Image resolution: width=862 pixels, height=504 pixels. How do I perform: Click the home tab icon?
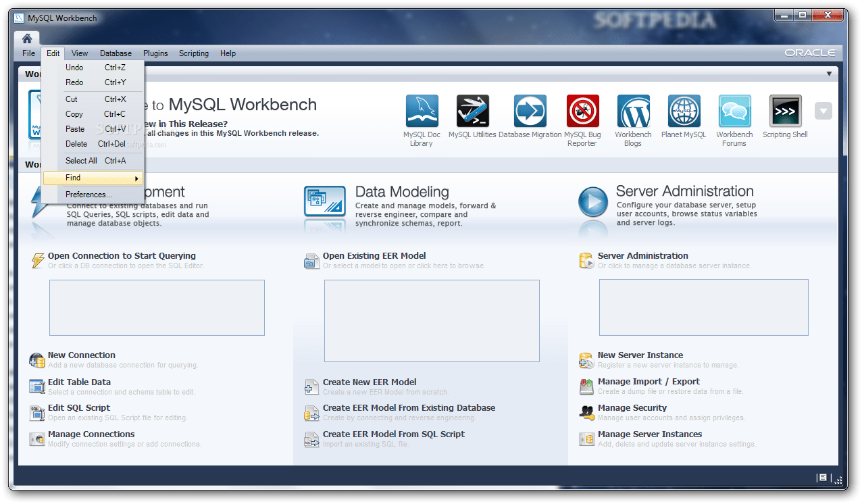26,39
